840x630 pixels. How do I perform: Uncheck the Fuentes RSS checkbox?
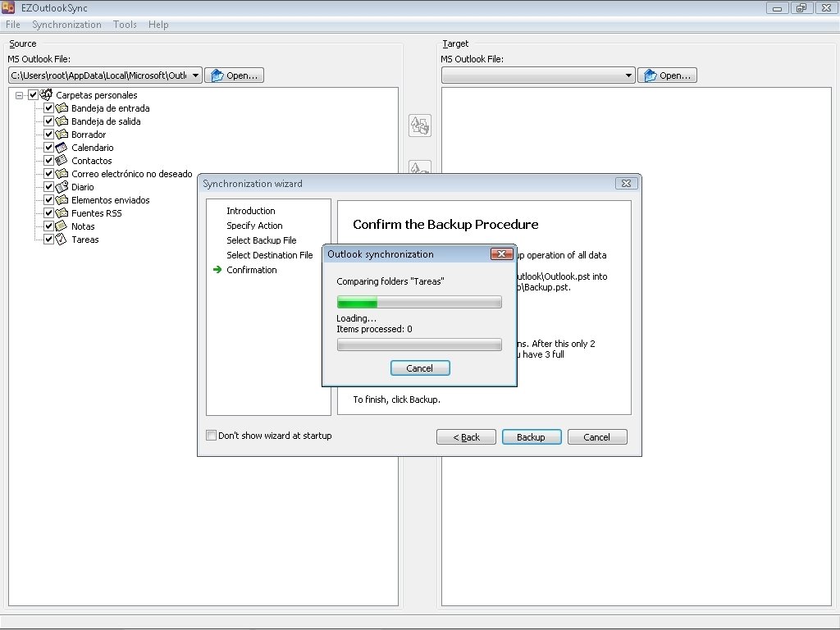click(48, 213)
